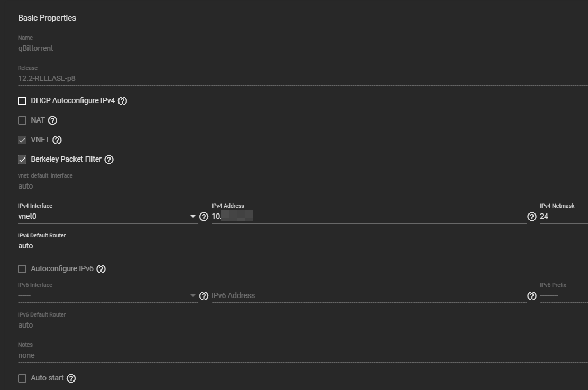
Task: Show Autoconfigure IPv6 help icon
Action: pos(101,269)
